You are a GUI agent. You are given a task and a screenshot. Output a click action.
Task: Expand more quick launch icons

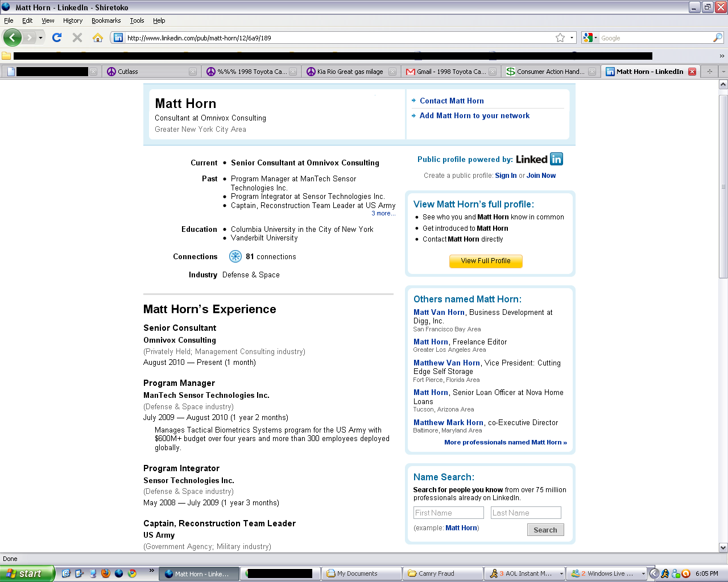(152, 570)
